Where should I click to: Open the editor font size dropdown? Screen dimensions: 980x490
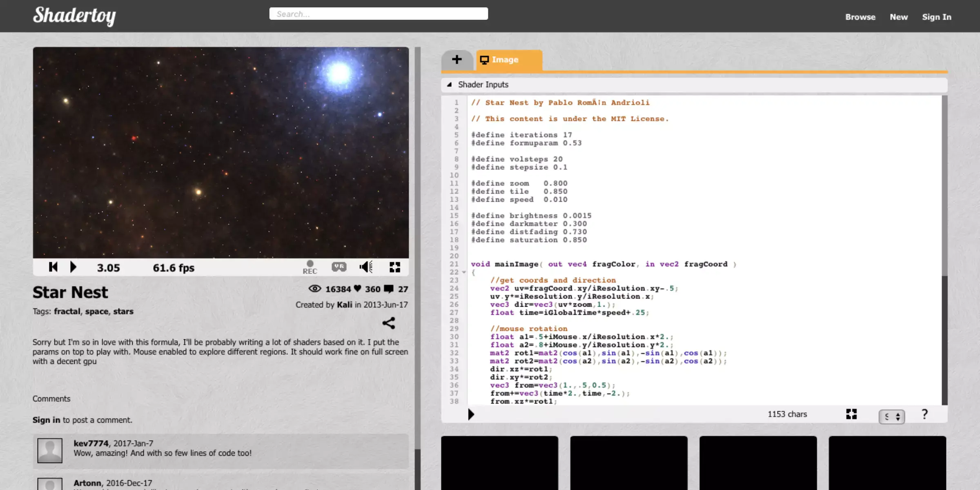pos(892,416)
